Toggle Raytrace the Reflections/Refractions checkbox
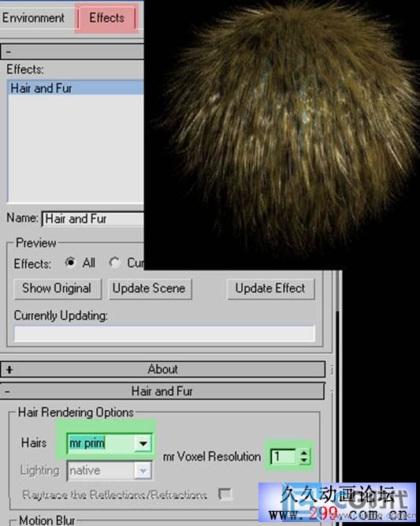This screenshot has height=526, width=420. [225, 494]
